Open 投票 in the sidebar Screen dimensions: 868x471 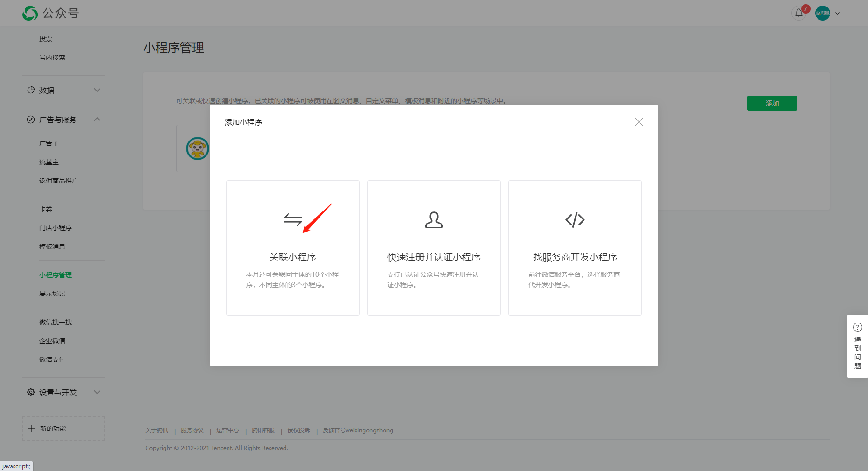(x=46, y=39)
